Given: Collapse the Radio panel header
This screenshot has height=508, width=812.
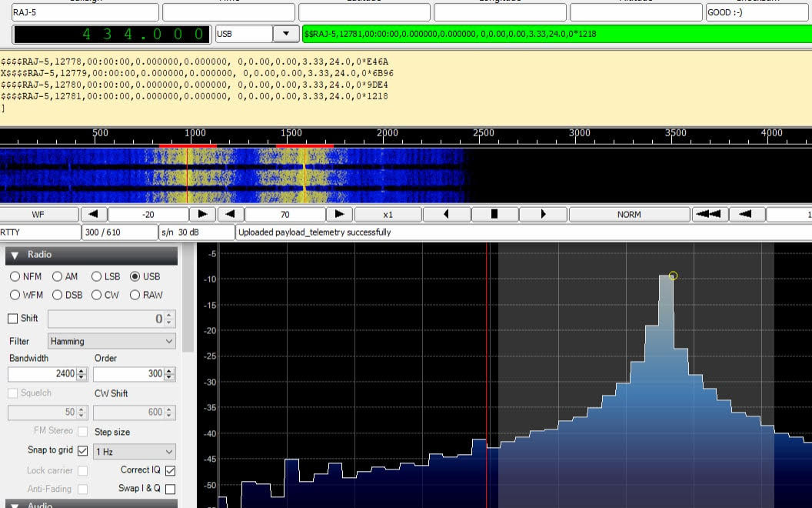Looking at the screenshot, I should click(92, 255).
